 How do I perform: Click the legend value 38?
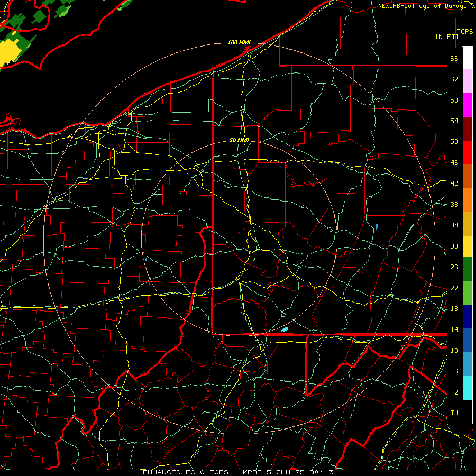tap(454, 204)
